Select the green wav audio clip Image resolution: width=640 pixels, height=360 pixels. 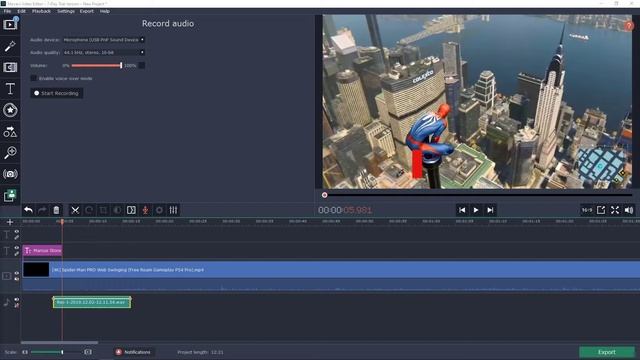(92, 302)
